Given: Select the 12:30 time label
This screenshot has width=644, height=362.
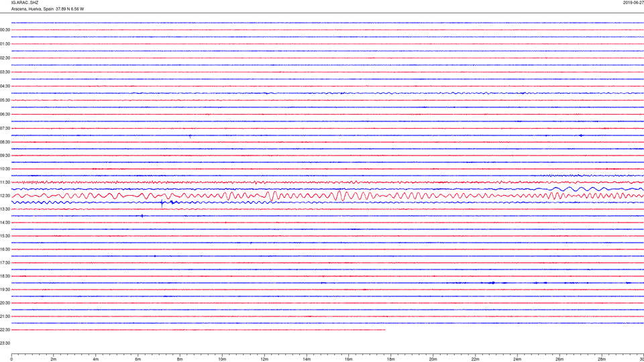Looking at the screenshot, I should (x=5, y=196).
